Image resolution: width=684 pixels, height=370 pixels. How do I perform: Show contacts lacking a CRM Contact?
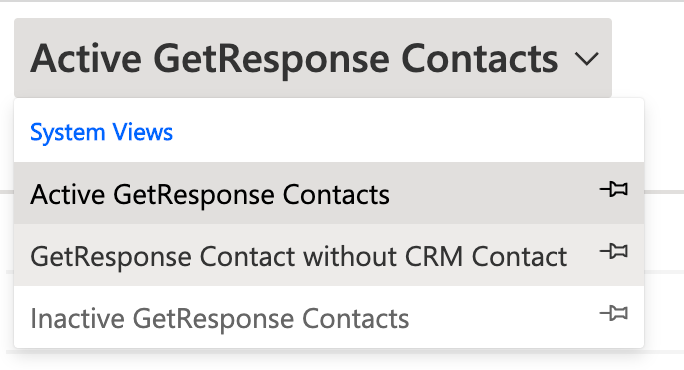(329, 255)
